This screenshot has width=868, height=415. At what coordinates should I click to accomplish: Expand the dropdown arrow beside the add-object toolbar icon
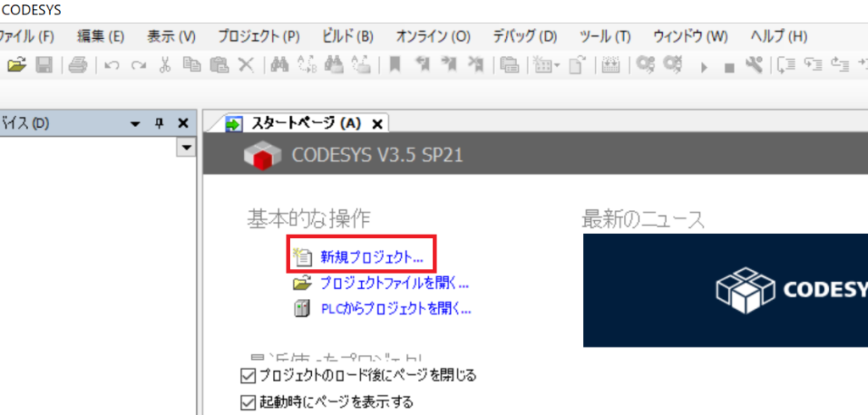557,65
